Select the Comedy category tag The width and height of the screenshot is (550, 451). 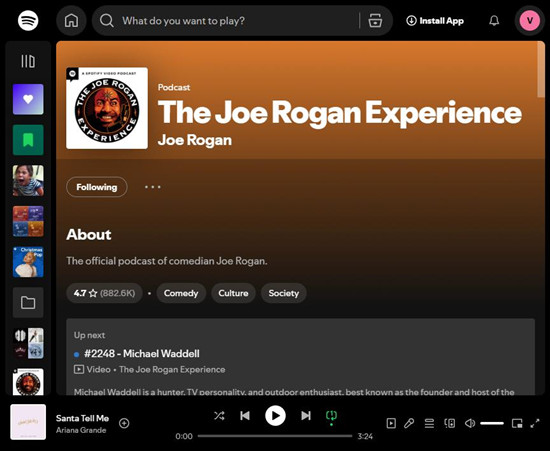pos(181,293)
